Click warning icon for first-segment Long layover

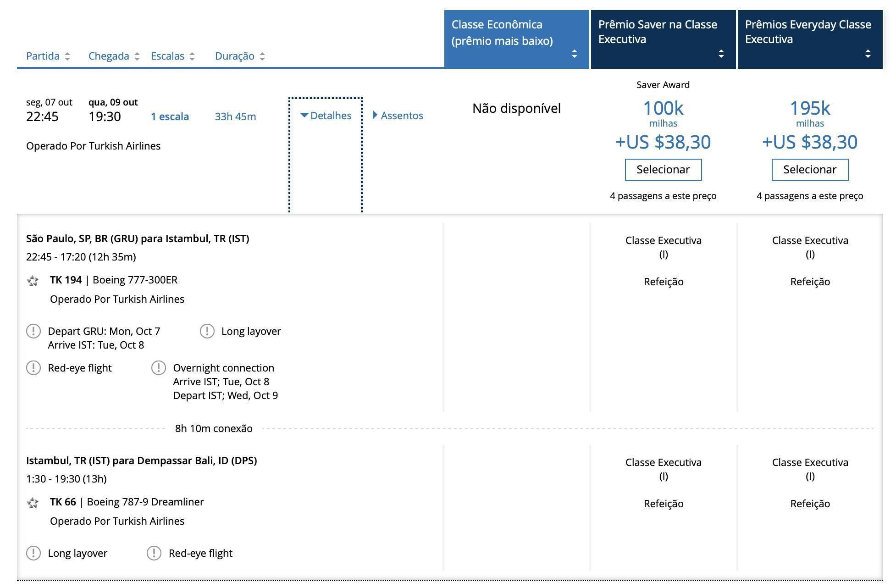click(x=207, y=331)
